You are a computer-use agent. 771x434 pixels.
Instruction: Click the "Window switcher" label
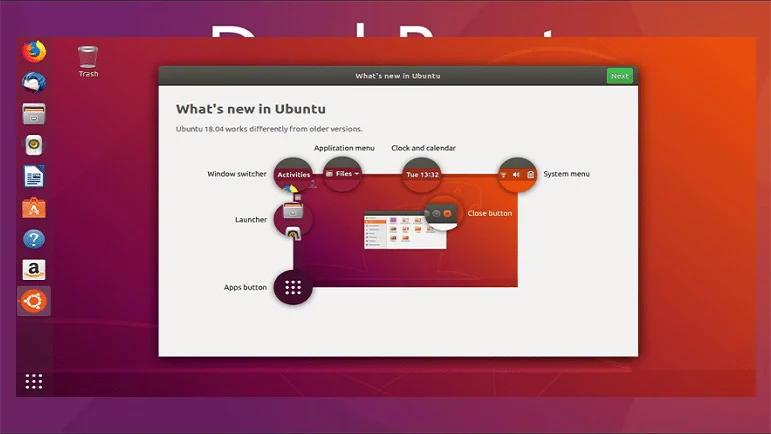click(237, 174)
